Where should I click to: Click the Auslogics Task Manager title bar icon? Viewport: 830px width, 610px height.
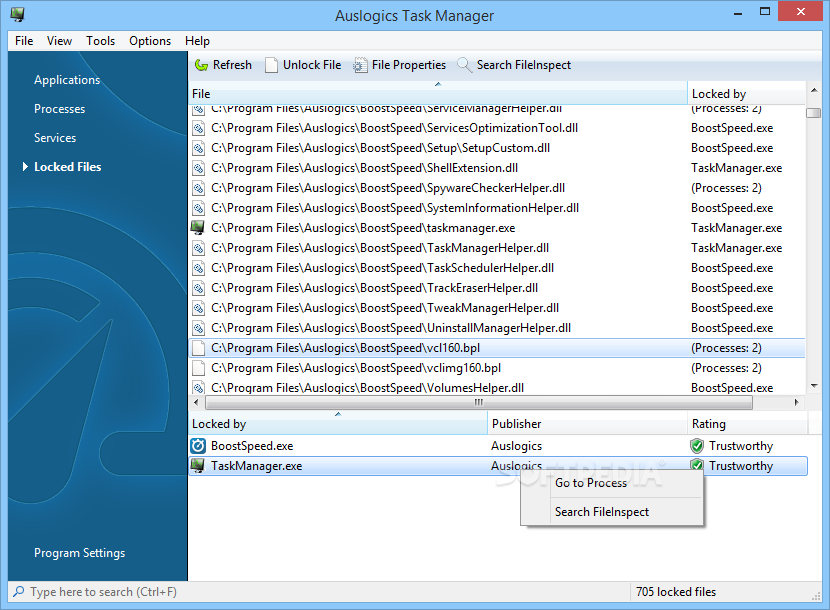17,14
